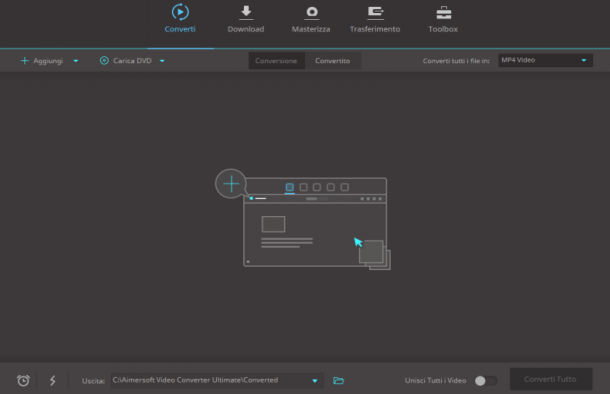Go to the Trasferimento tab

pos(375,19)
